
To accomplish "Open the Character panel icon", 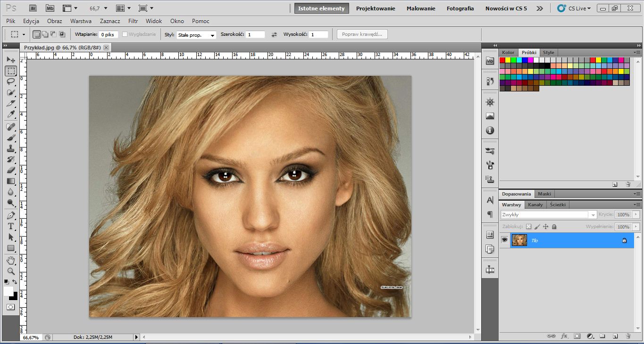I will [490, 200].
